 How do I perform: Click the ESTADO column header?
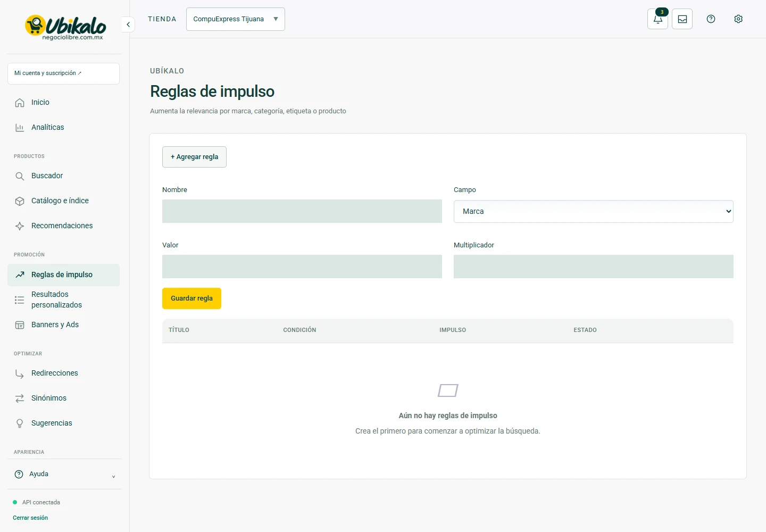[585, 330]
